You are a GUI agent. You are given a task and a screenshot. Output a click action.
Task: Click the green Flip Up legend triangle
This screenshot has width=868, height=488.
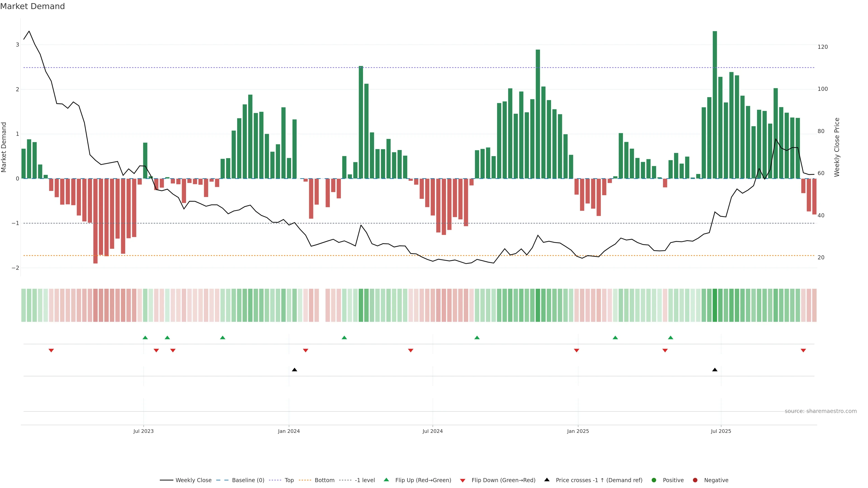coord(387,480)
